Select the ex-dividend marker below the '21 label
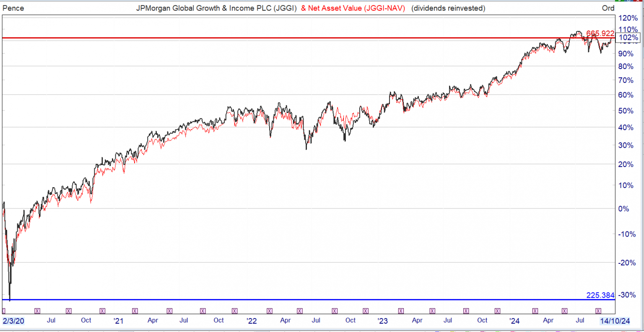 pos(135,311)
